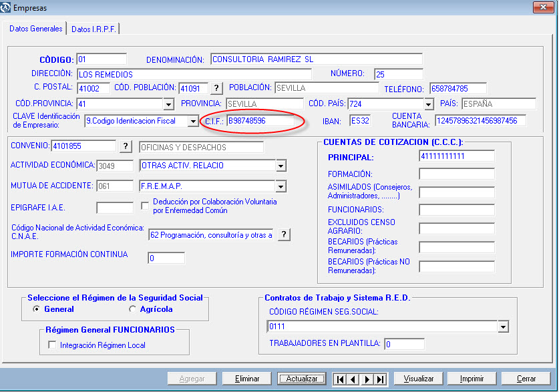
Task: Select the Agrícola régimen radio button
Action: pyautogui.click(x=132, y=309)
